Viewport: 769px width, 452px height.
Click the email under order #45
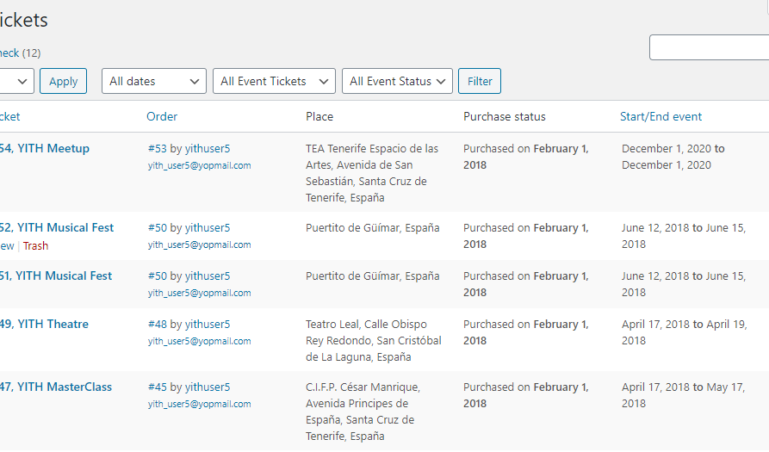click(x=199, y=404)
